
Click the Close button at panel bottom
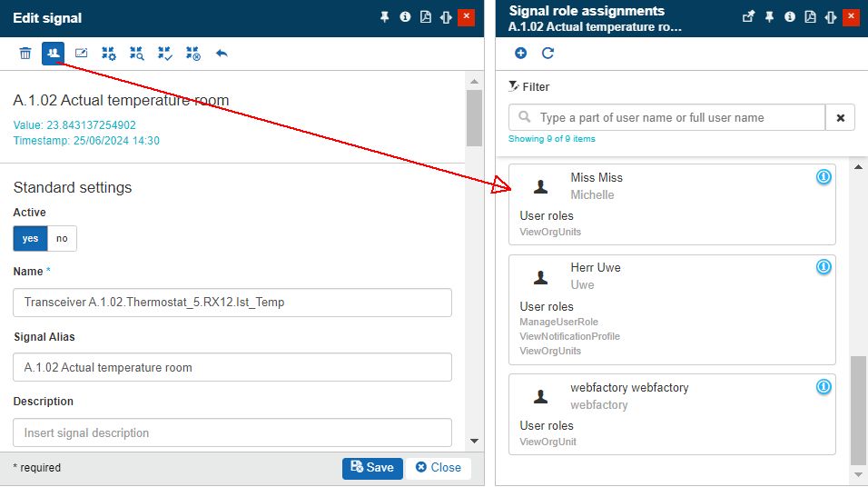pyautogui.click(x=439, y=467)
